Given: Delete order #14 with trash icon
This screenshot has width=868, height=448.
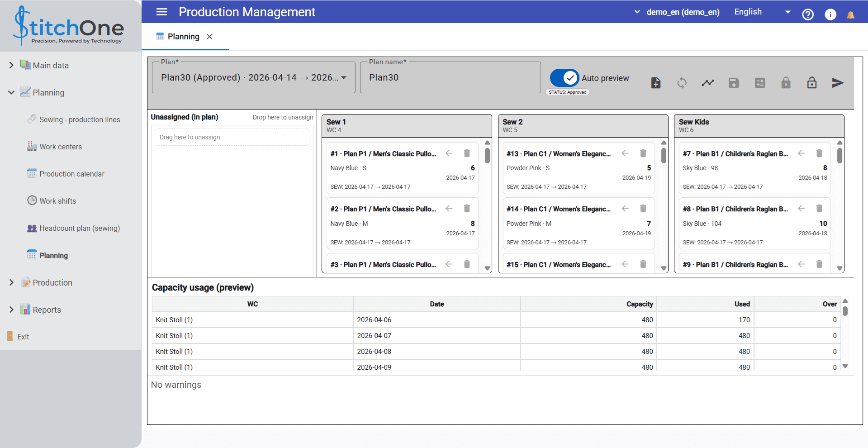Looking at the screenshot, I should pyautogui.click(x=643, y=209).
